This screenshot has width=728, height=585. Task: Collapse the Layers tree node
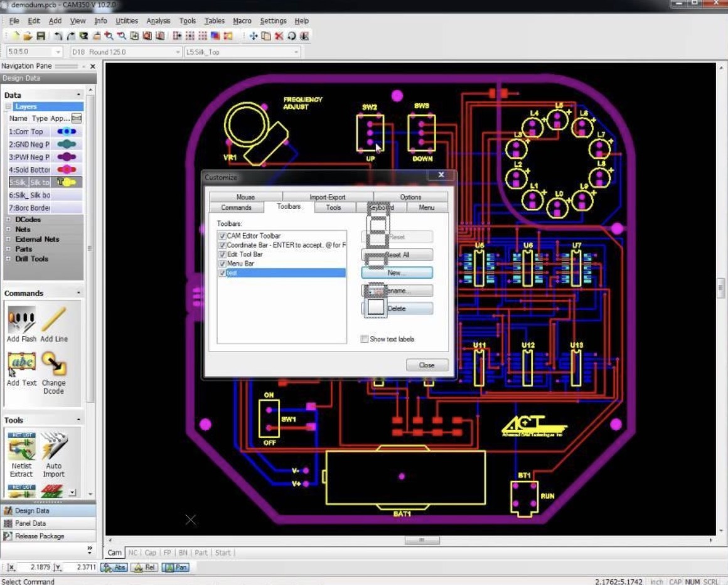tap(8, 107)
